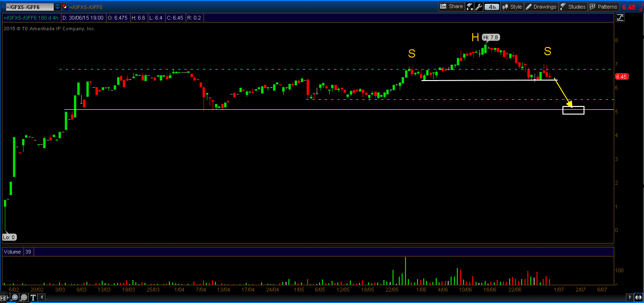The image size is (644, 303).
Task: Toggle symbol linking with the colored squares
Action: click(65, 7)
